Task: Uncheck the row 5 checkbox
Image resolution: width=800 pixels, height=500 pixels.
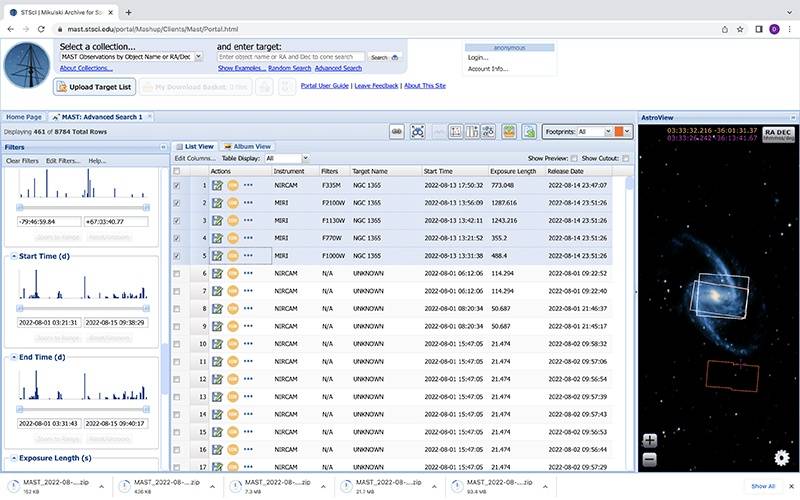Action: (x=177, y=256)
